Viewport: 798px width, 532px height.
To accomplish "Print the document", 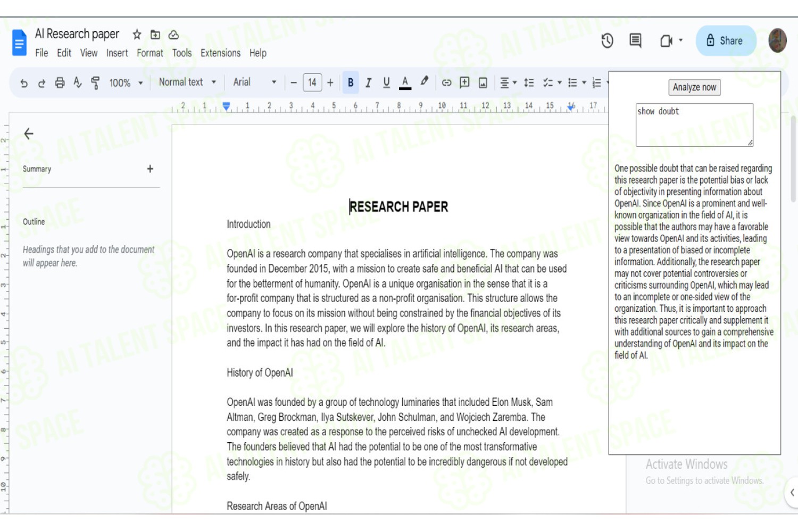I will (60, 82).
